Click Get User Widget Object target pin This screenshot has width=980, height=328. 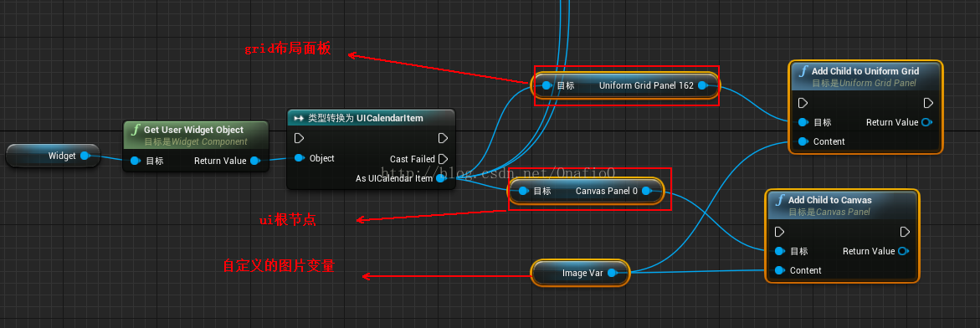click(136, 161)
